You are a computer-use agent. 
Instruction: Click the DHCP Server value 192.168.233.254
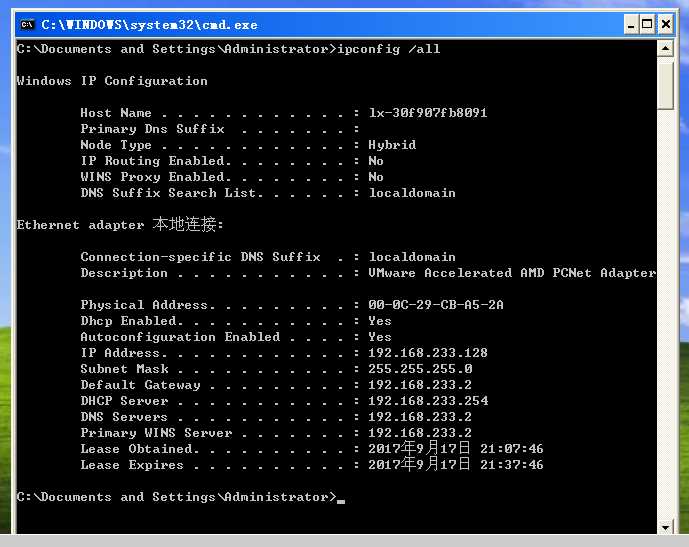[428, 401]
